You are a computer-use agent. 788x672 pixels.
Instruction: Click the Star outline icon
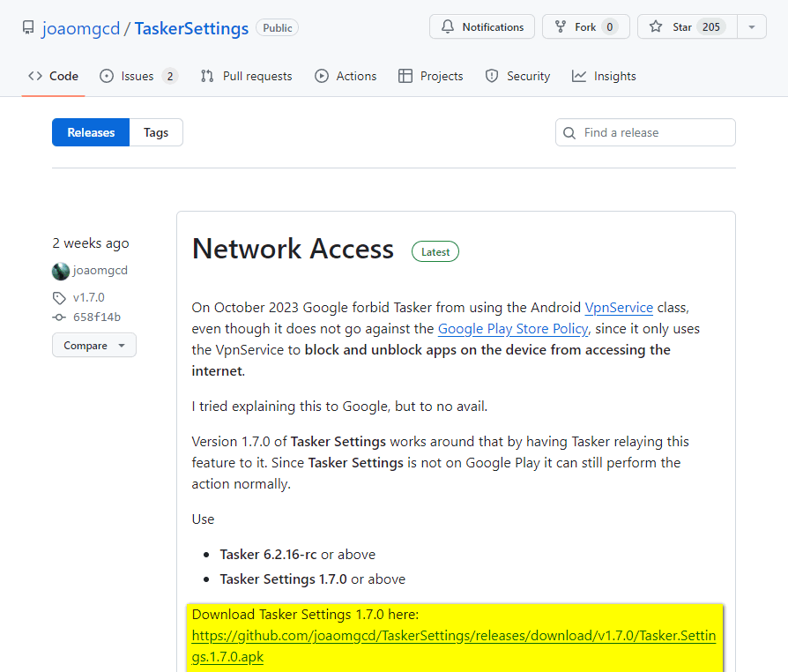coord(656,26)
